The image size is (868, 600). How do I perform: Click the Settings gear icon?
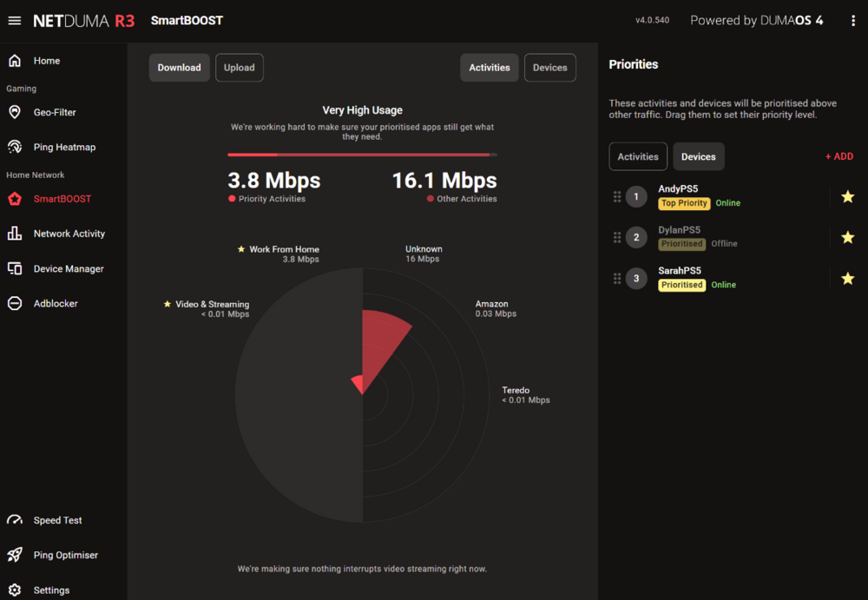(x=15, y=590)
